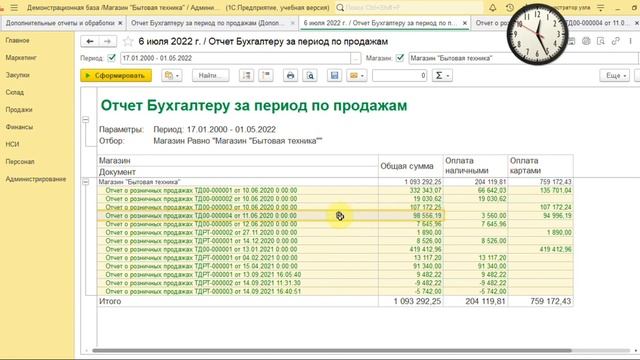Viewport: 640px width, 360px height.
Task: Open document ТДРТ-000002 от 27.11.2020
Action: coord(201,232)
